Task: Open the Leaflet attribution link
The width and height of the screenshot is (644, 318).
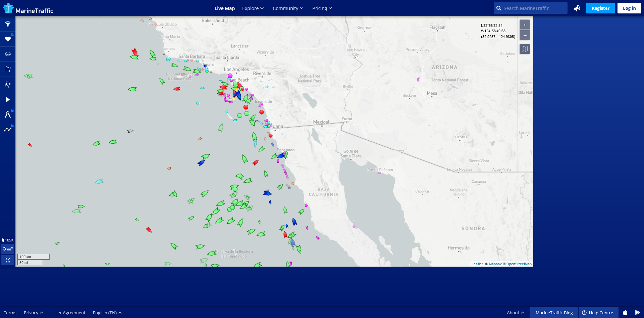Action: 477,264
